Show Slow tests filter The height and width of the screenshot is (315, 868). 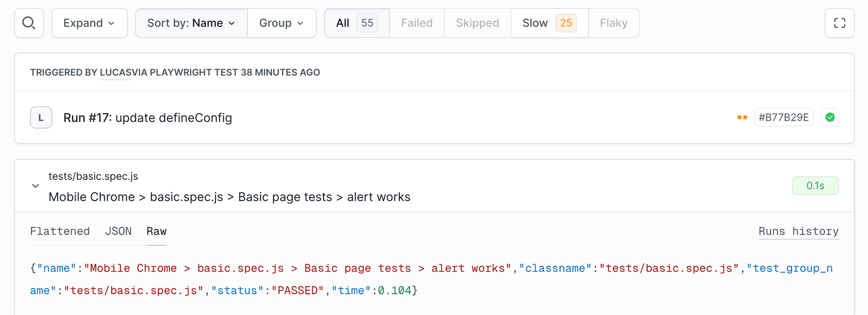[x=549, y=23]
